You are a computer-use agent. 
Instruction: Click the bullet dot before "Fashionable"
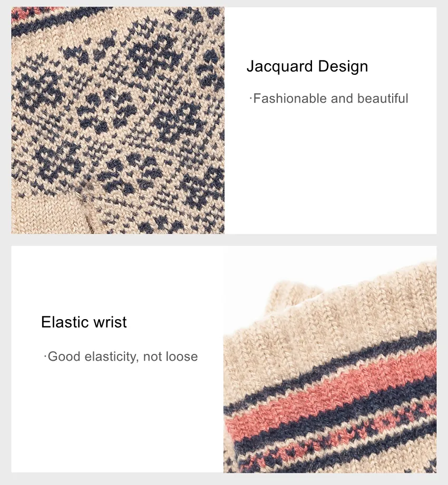[250, 99]
